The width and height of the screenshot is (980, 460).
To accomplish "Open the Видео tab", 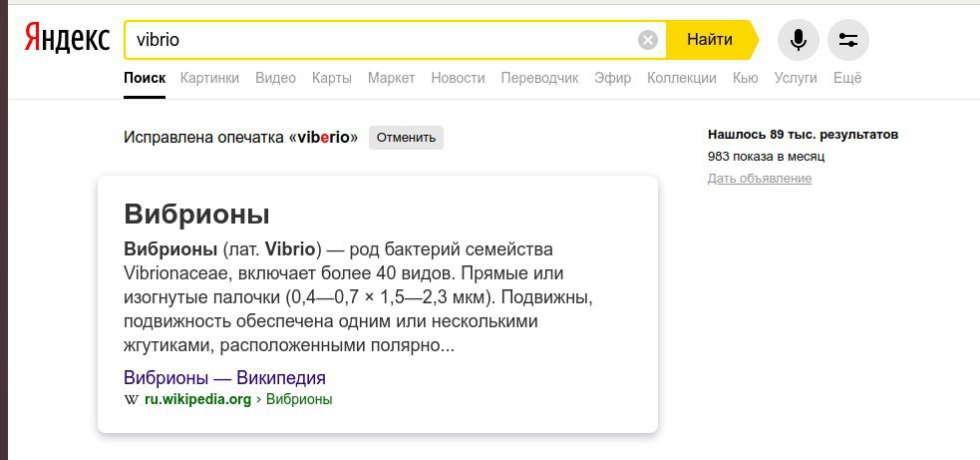I will (275, 78).
